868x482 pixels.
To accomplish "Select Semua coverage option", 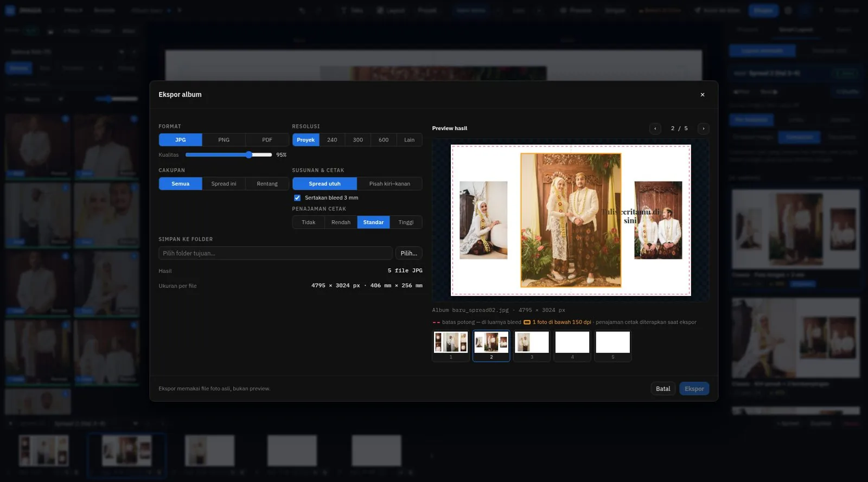I will coord(181,184).
